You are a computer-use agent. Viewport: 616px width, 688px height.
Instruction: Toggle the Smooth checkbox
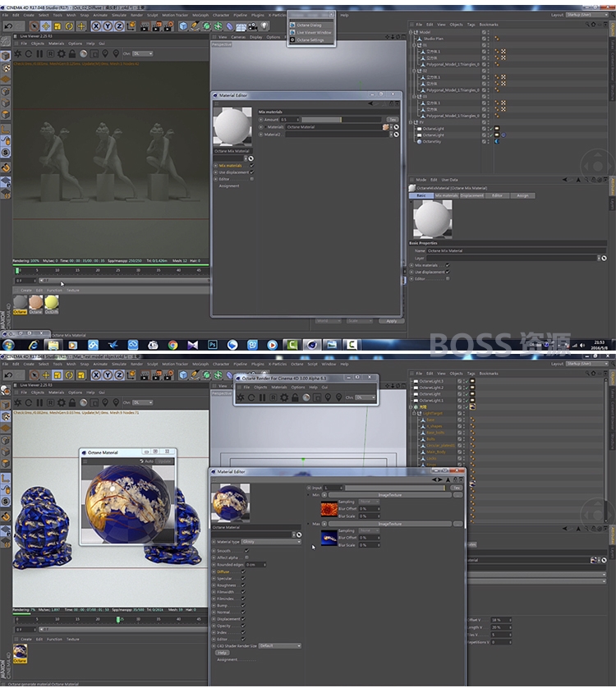[x=246, y=551]
